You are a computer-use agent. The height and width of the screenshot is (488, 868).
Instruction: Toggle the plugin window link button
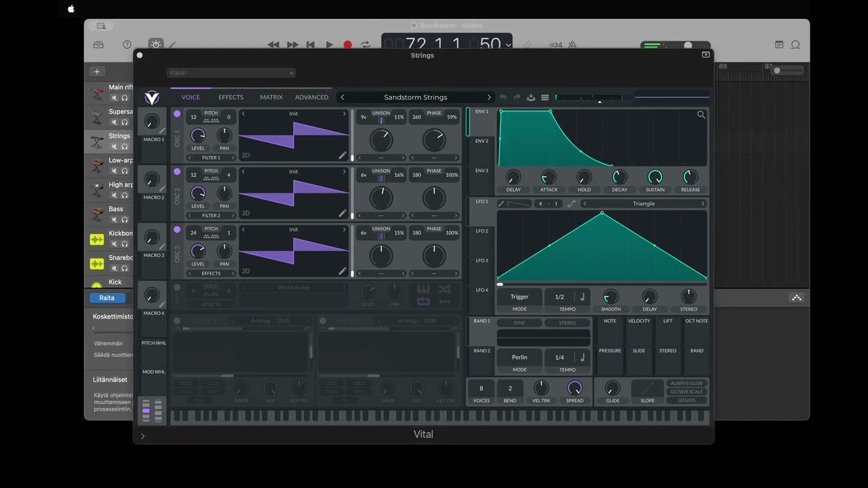[x=705, y=55]
